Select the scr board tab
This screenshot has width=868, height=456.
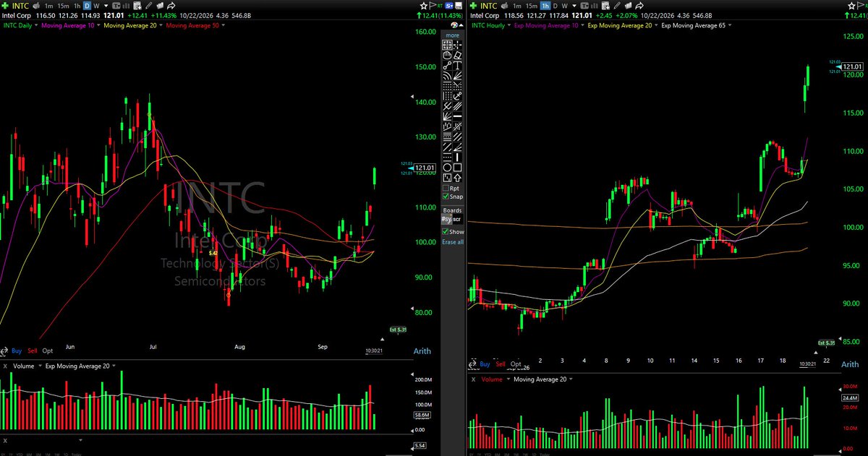pyautogui.click(x=458, y=219)
